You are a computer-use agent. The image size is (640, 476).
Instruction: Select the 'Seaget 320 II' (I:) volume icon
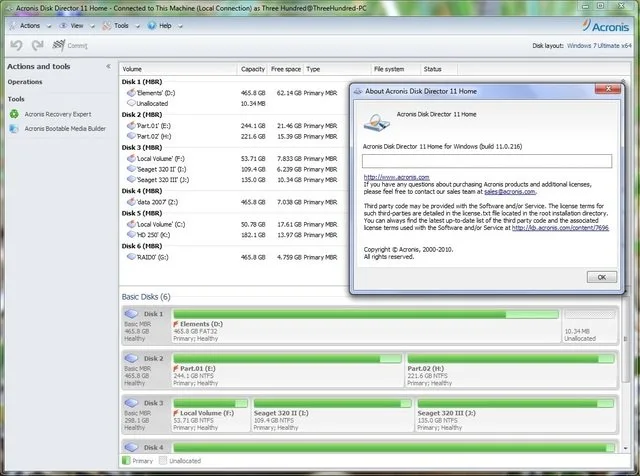(131, 169)
